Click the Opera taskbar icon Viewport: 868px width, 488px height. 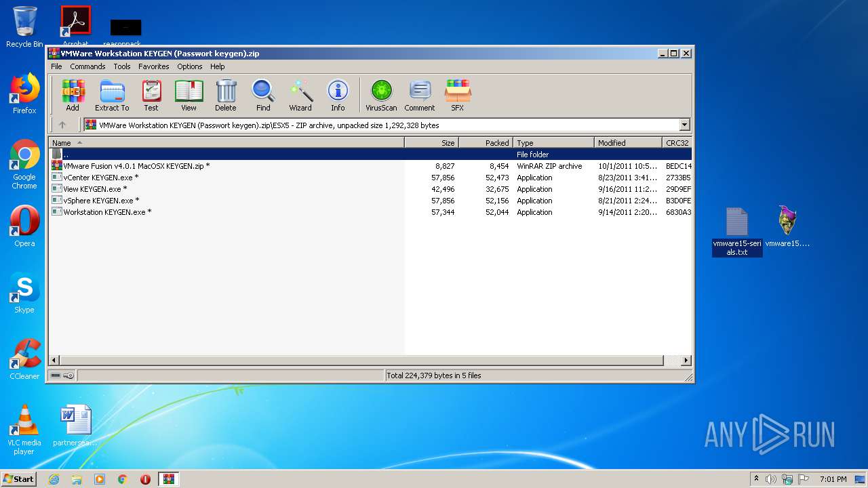(145, 479)
